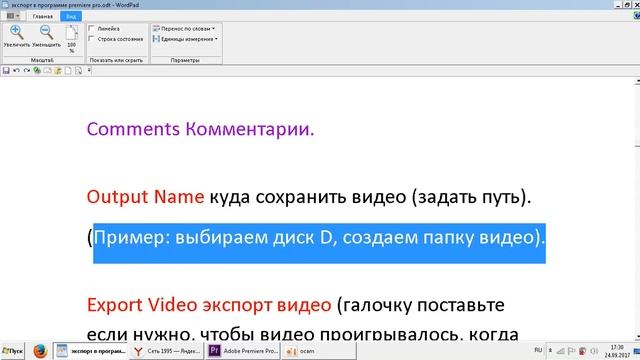Click the network signal tray icon

click(x=560, y=351)
